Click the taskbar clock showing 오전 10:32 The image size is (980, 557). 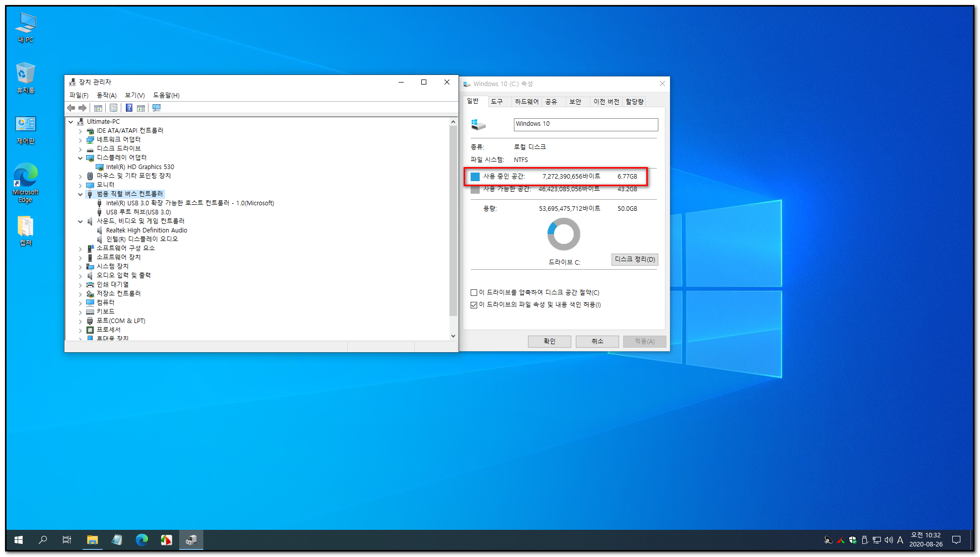(x=926, y=540)
